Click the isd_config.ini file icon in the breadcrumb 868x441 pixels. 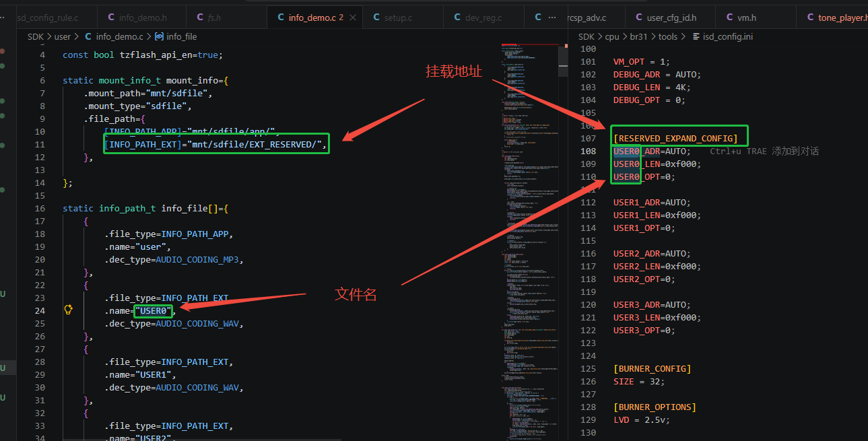pyautogui.click(x=696, y=36)
